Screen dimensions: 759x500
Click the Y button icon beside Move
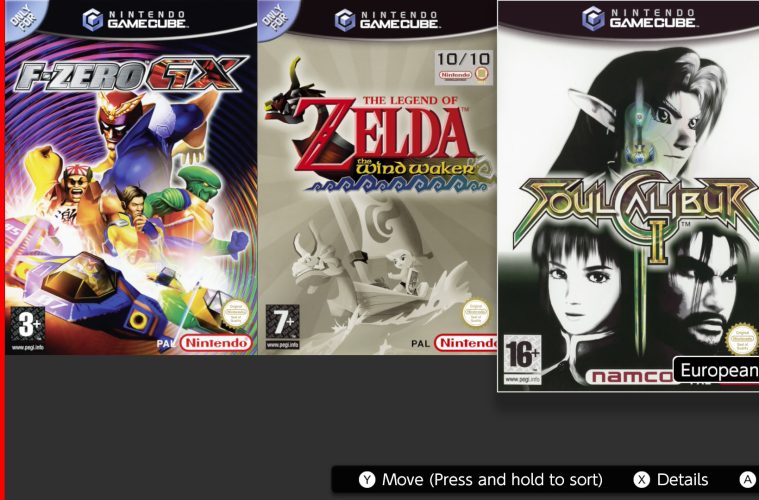click(367, 480)
